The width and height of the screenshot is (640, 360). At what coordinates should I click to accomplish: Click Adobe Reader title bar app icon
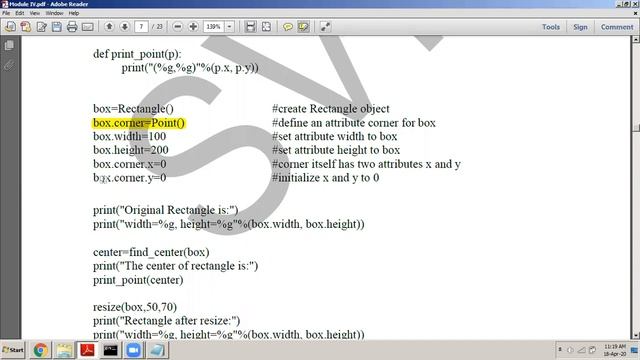point(4,4)
